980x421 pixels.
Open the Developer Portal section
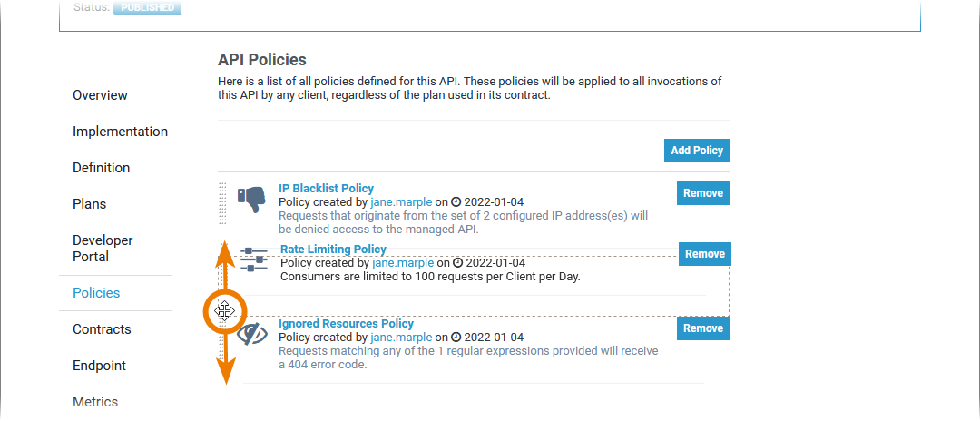(103, 249)
